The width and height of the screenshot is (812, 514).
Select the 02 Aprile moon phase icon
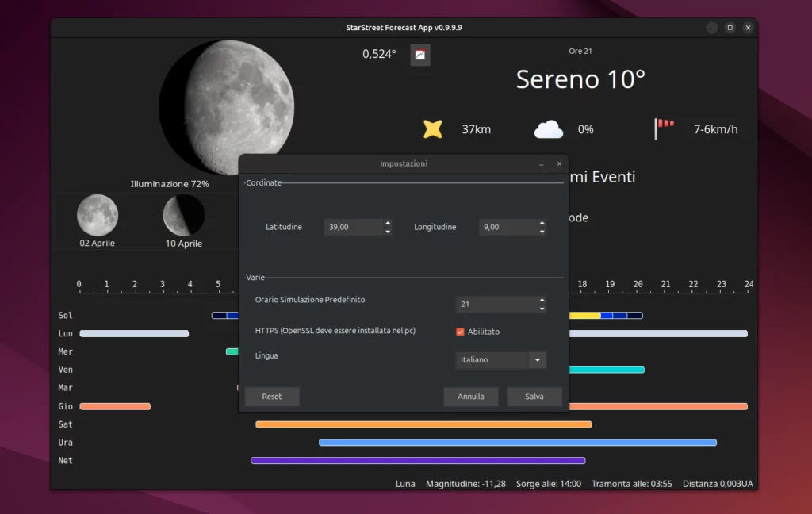coord(97,214)
